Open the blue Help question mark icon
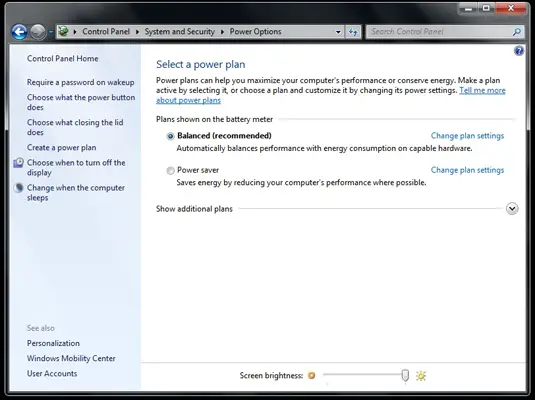The image size is (535, 400). pos(519,51)
